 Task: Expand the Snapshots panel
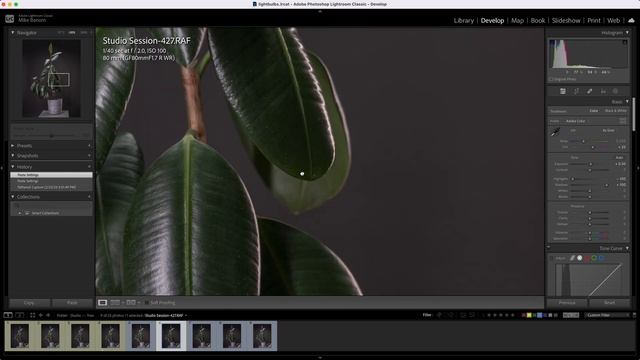(x=13, y=156)
